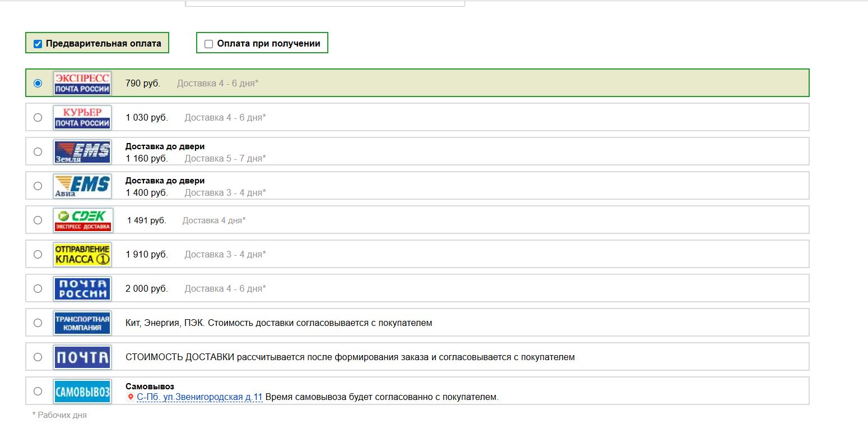Click the Отправление Класса 1 logo
This screenshot has width=868, height=428.
click(x=81, y=254)
